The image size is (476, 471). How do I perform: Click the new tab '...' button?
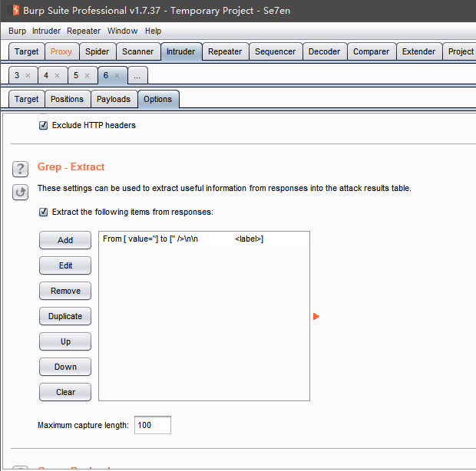coord(137,75)
